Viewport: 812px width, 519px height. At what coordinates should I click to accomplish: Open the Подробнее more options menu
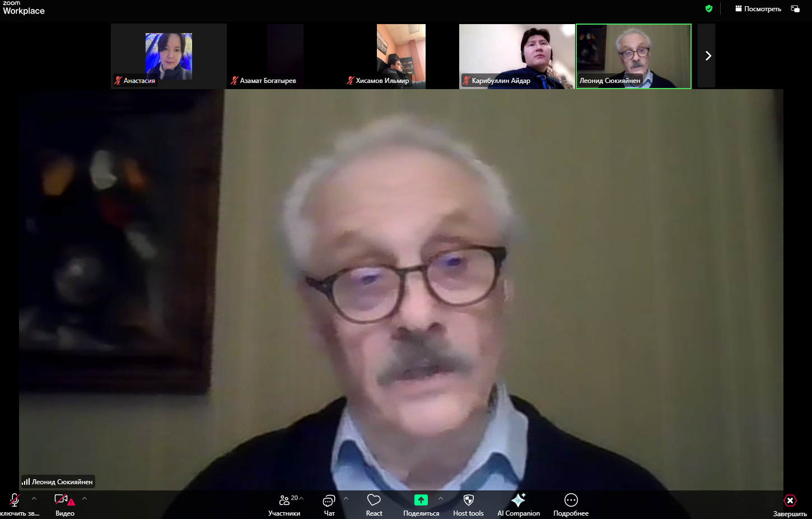[571, 504]
